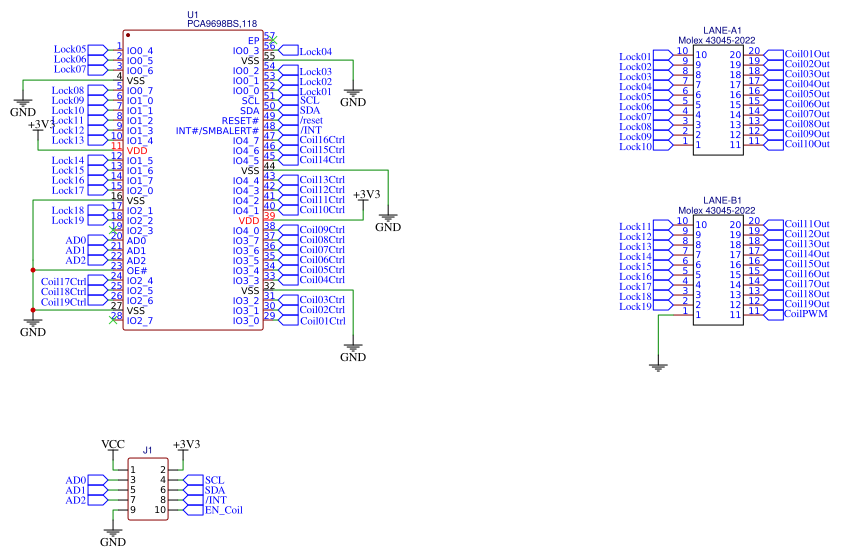Viewport: 841px width, 559px height.
Task: Click the +3V3 power symbol above J1 pin 2
Action: click(x=187, y=444)
